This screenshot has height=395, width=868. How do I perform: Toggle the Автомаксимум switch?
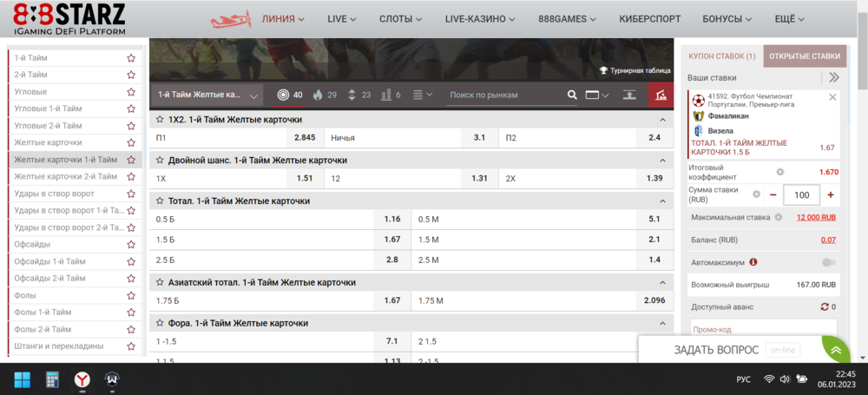(829, 262)
